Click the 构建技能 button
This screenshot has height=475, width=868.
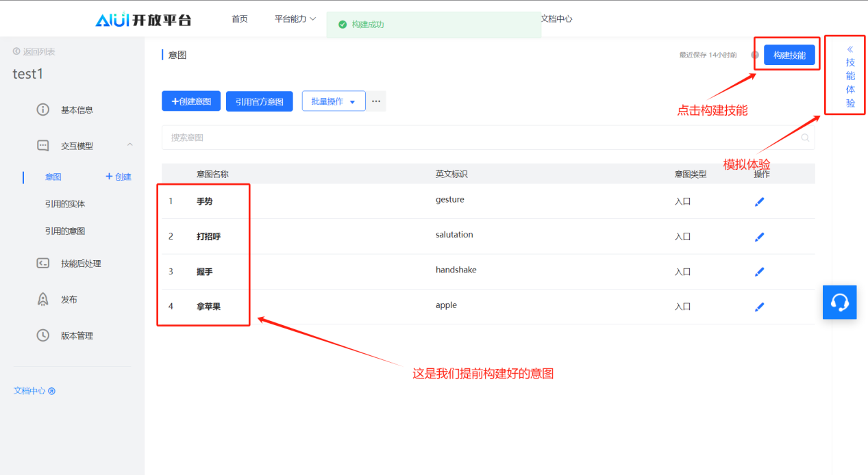pyautogui.click(x=789, y=55)
